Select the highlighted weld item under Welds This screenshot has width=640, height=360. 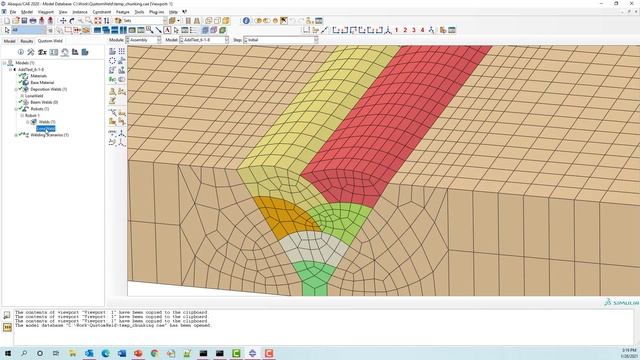click(46, 129)
